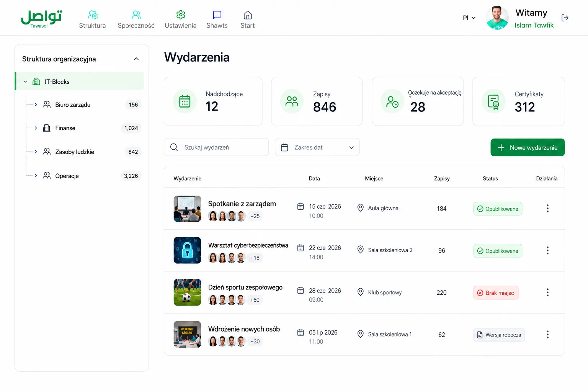Open Islam Tawfik's profile avatar
The image size is (588, 392).
coord(497,18)
